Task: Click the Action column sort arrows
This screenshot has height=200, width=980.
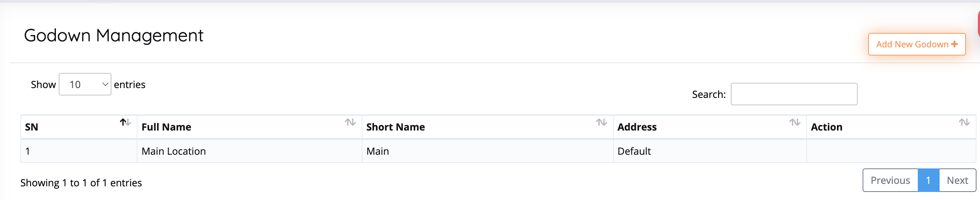Action: pos(963,122)
